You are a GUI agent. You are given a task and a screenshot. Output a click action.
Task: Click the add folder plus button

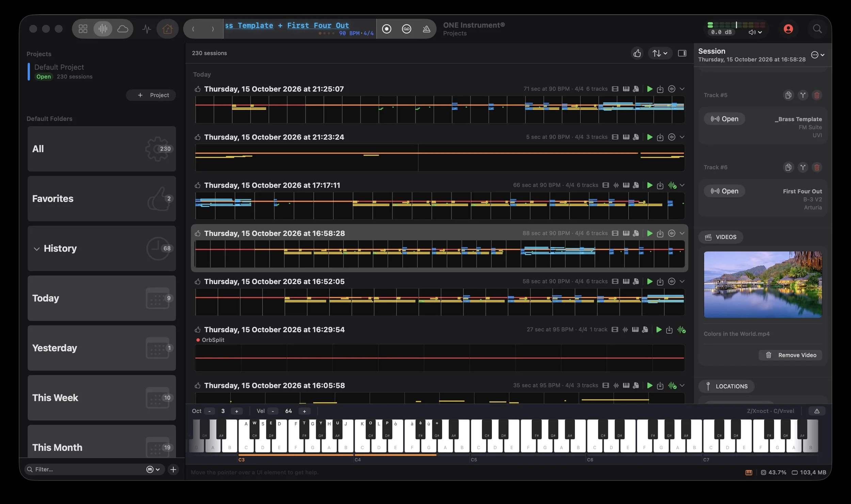(x=173, y=470)
